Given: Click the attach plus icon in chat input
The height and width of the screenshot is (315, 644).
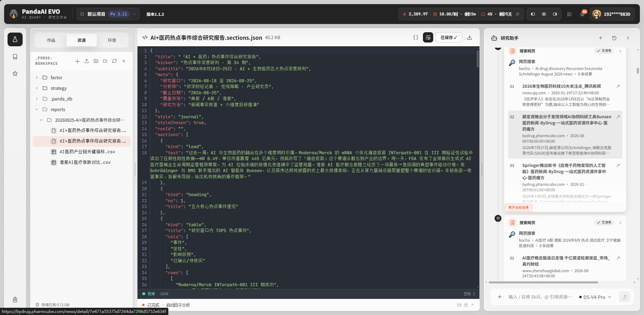Looking at the screenshot, I should [500, 297].
